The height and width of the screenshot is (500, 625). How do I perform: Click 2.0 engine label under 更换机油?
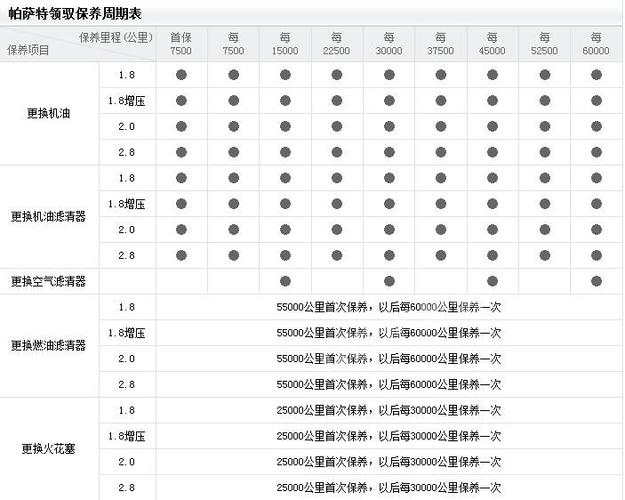coord(127,127)
